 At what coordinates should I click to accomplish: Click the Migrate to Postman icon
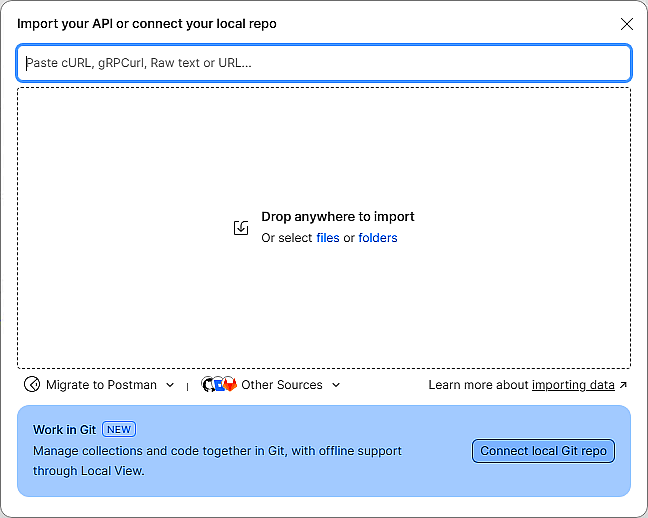[x=32, y=384]
